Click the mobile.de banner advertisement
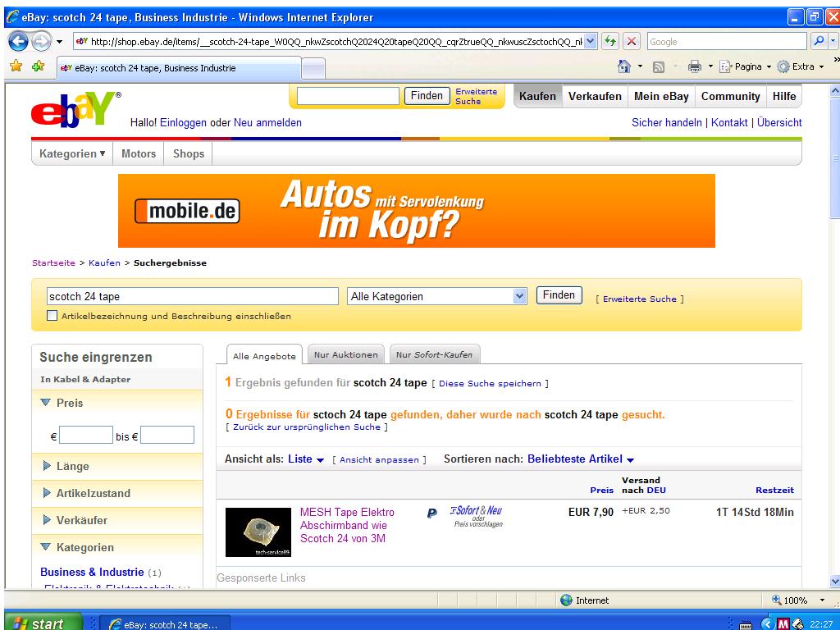The image size is (840, 630). tap(416, 211)
